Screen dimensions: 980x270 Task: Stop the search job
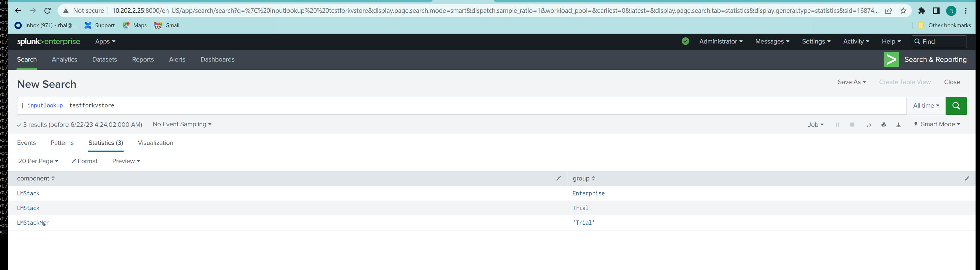[852, 124]
